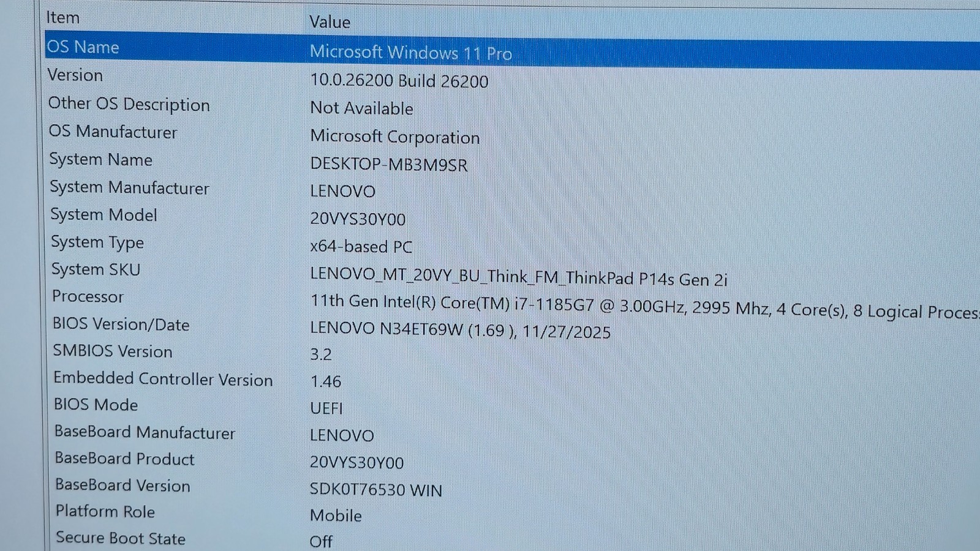Select the System Model row
The image size is (980, 551).
point(104,215)
